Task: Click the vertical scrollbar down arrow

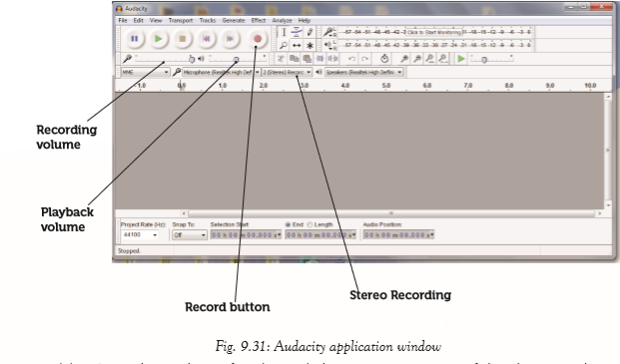Action: [608, 205]
